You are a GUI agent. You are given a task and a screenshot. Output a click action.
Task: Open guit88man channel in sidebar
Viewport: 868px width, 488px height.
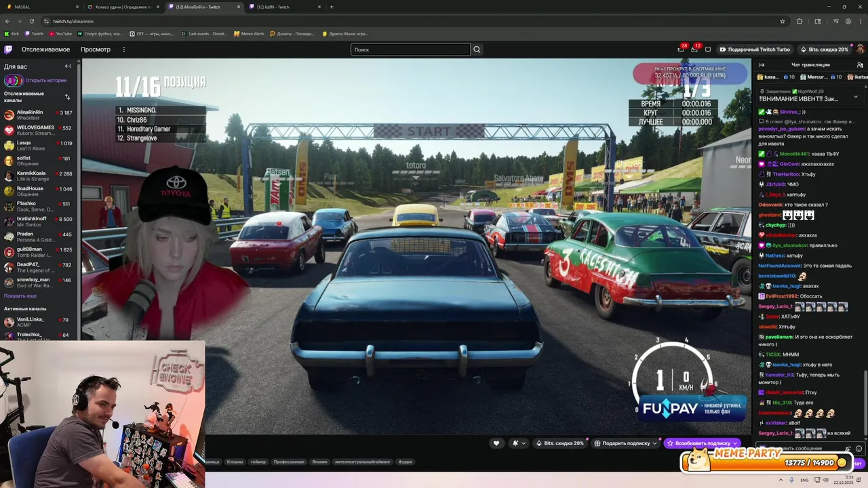coord(39,252)
